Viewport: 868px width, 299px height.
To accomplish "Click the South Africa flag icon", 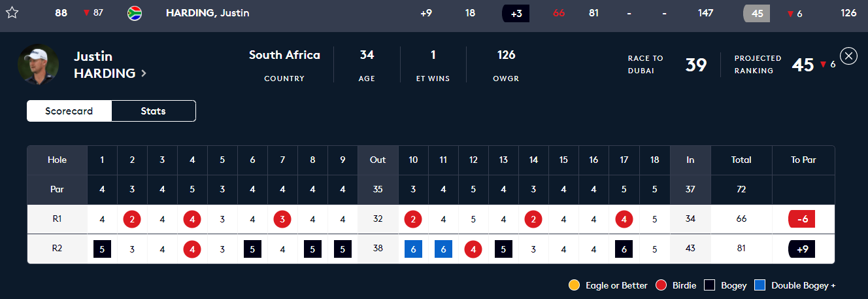I will click(135, 13).
